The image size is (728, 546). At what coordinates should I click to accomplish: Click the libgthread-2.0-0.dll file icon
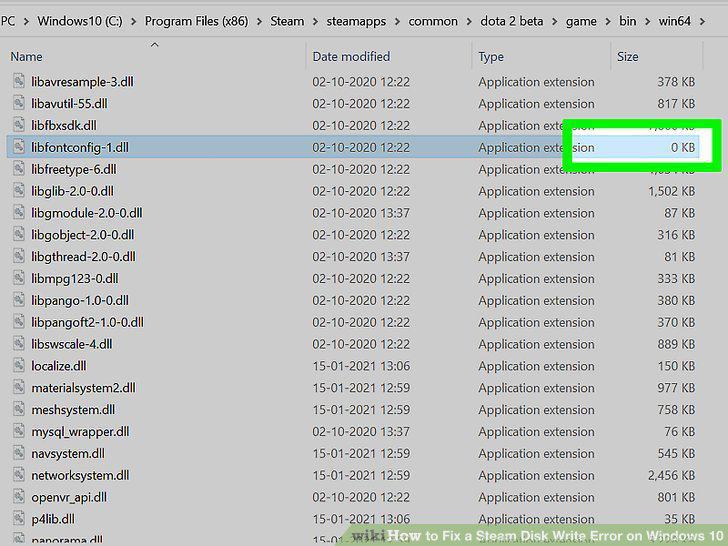19,256
